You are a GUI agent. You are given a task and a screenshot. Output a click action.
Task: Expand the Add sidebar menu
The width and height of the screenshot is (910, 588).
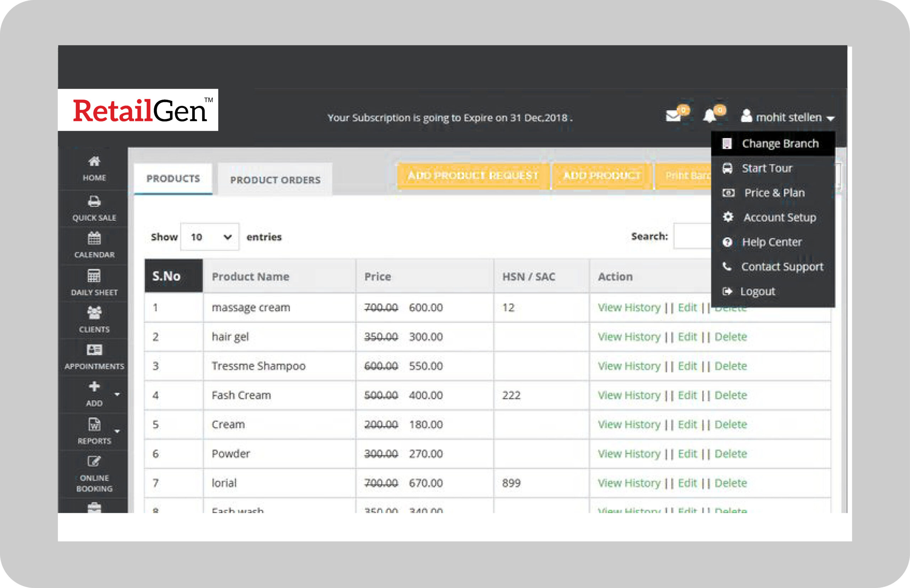(94, 393)
